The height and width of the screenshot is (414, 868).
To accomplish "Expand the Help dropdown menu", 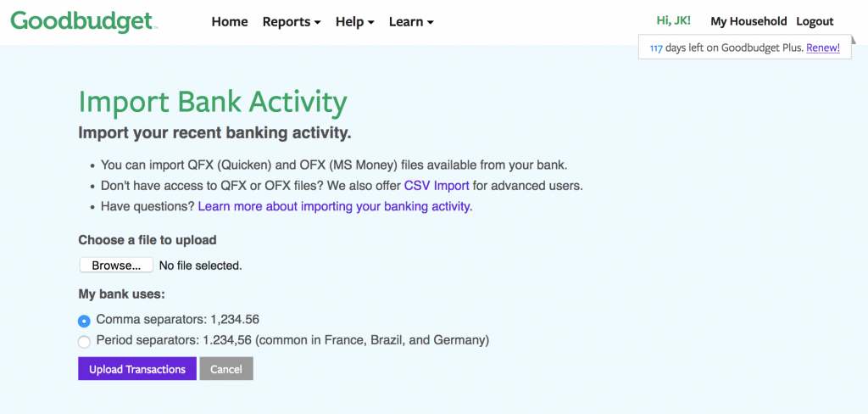I will tap(355, 22).
